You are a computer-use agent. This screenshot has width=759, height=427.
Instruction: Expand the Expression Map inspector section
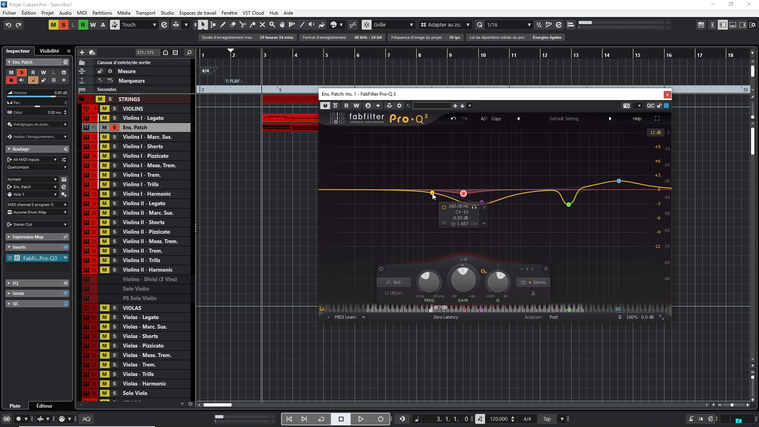click(x=27, y=237)
